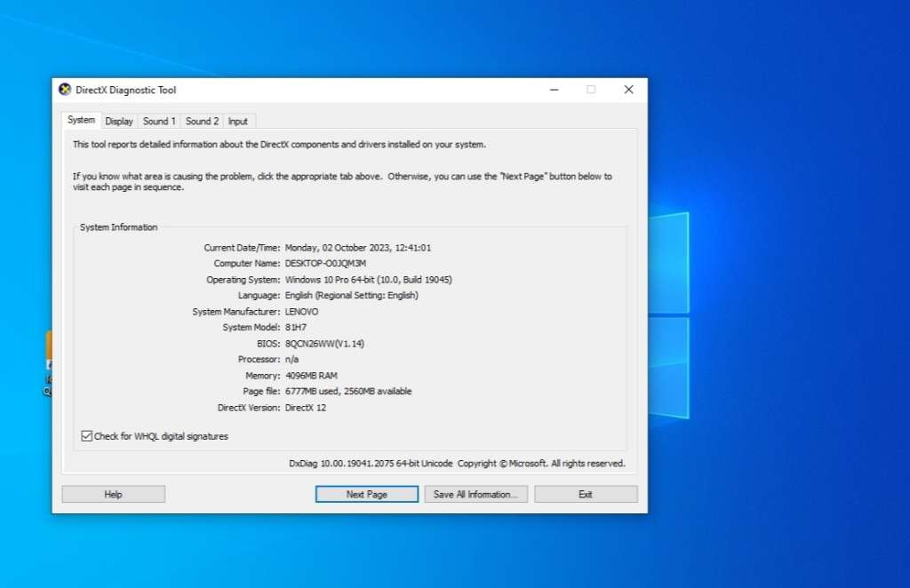The height and width of the screenshot is (588, 910).
Task: Disable Check for WHQL digital signatures
Action: 86,435
